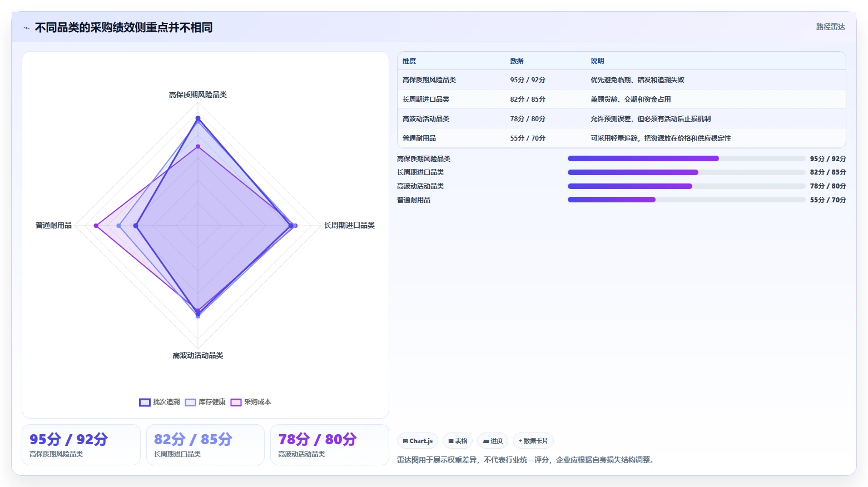Click description 优先避免临期、错发和追溯失败

pos(637,80)
